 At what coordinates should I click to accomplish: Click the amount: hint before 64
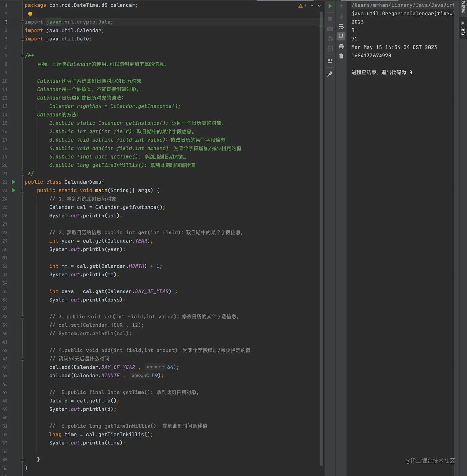tap(155, 367)
